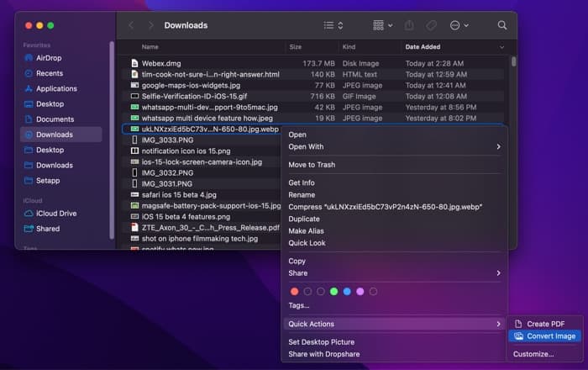The height and width of the screenshot is (370, 588).
Task: Select the IMG_3033.PNG file icon
Action: point(134,140)
